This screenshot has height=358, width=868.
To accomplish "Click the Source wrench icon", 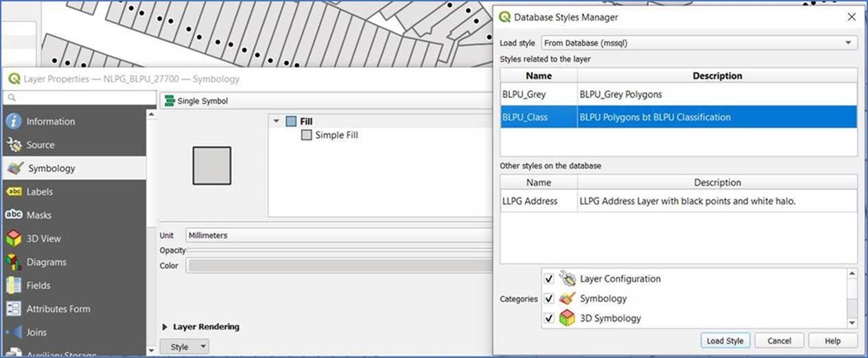I will click(14, 145).
